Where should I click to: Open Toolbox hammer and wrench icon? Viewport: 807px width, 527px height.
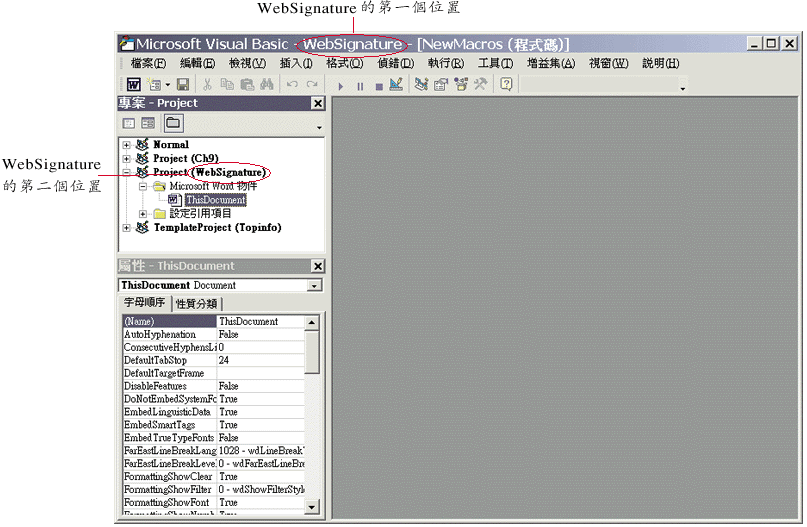point(481,84)
